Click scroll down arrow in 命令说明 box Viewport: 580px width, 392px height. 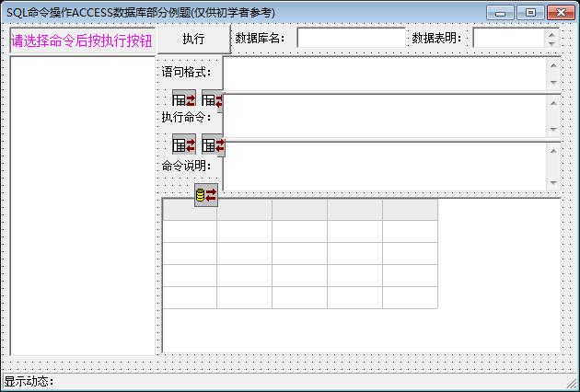tap(553, 183)
